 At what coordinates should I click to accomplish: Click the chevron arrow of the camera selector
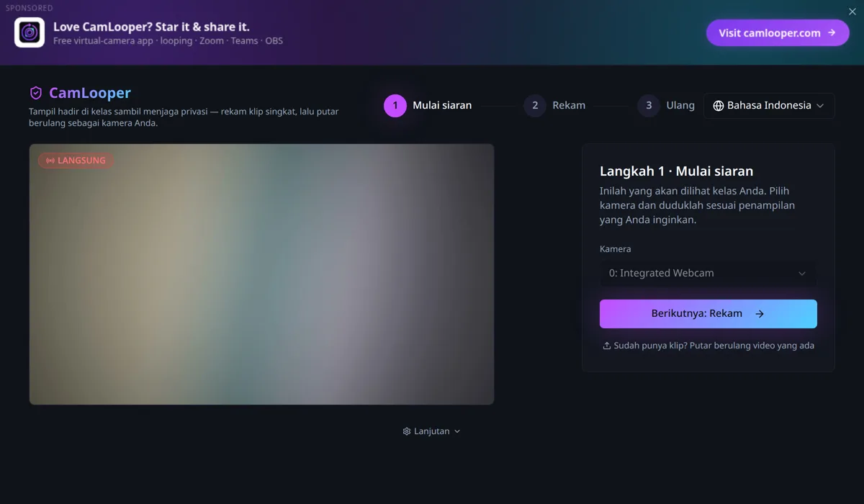click(802, 274)
